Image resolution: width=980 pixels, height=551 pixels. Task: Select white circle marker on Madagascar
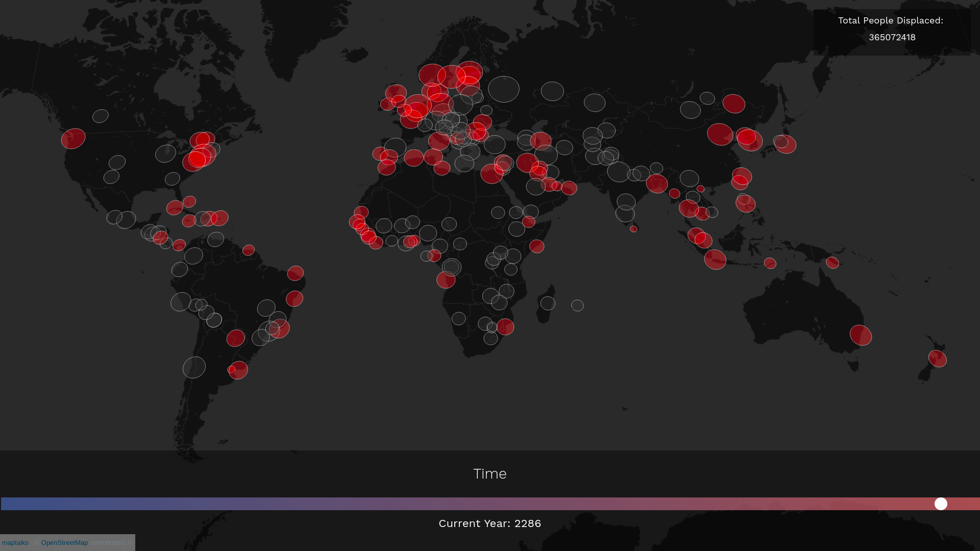[x=548, y=303]
